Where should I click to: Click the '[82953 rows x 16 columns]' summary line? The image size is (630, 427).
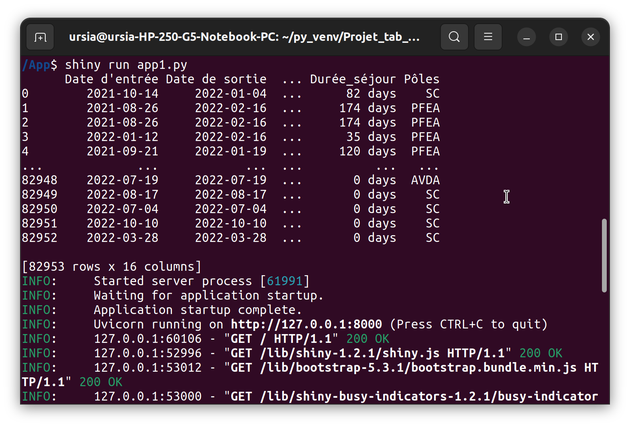pyautogui.click(x=112, y=266)
